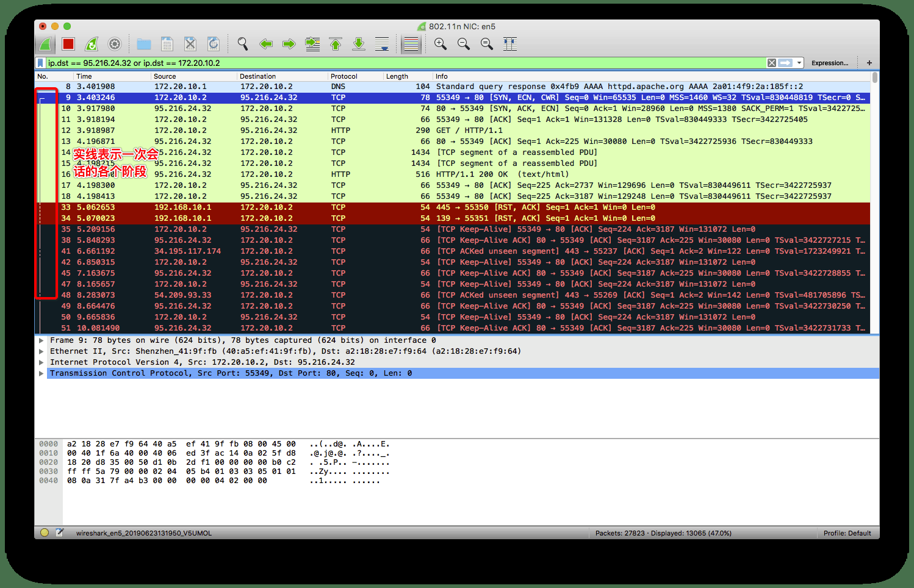
Task: Sort by the Time column header
Action: tap(112, 76)
